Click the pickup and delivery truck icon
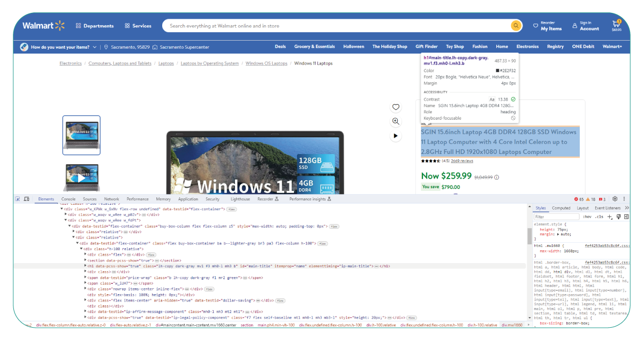The width and height of the screenshot is (644, 339). [24, 47]
